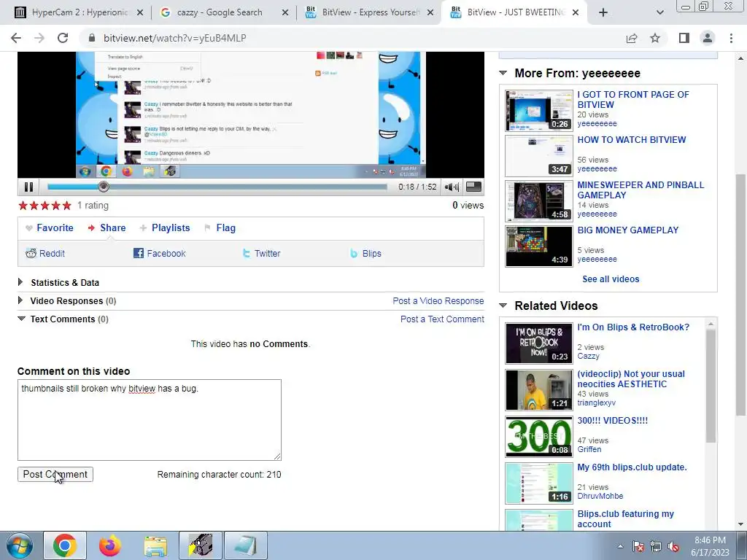Share the video on Blips
Viewport: 747px width, 560px height.
(x=365, y=253)
